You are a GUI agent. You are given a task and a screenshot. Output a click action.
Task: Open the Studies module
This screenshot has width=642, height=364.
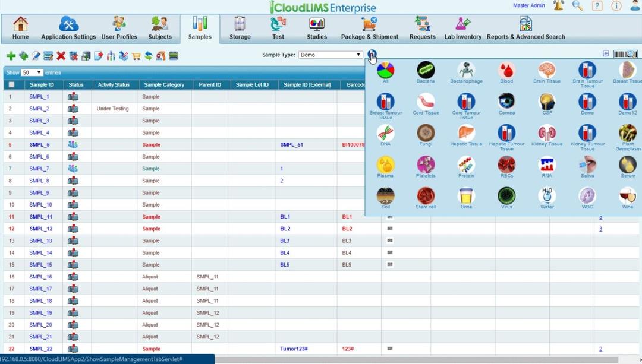(316, 28)
